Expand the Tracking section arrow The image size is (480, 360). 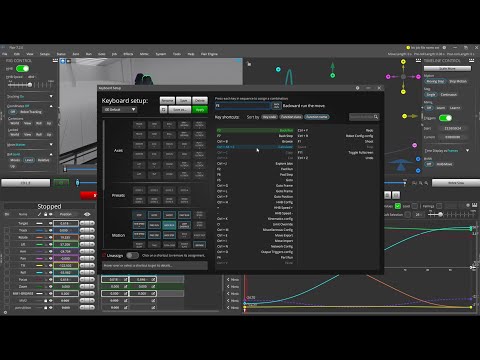tap(51, 97)
